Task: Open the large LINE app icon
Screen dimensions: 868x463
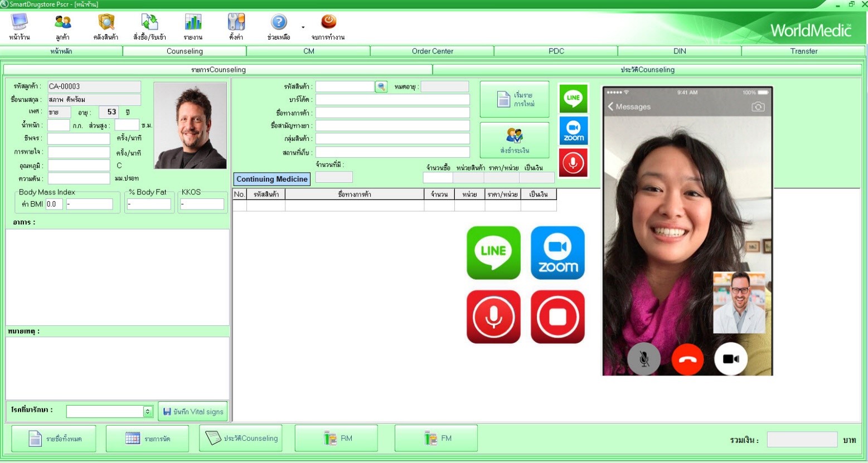Action: [x=493, y=252]
